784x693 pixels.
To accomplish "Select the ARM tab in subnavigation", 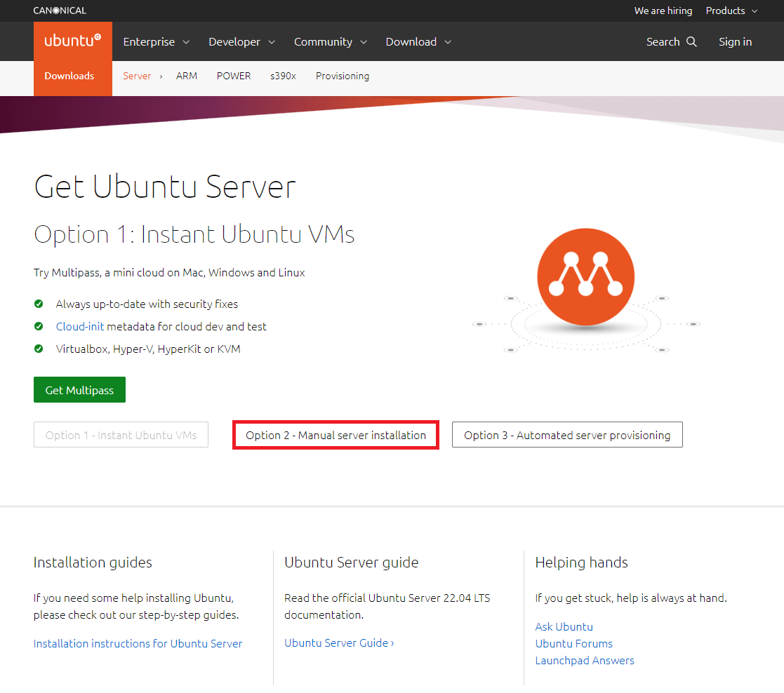I will click(x=187, y=76).
